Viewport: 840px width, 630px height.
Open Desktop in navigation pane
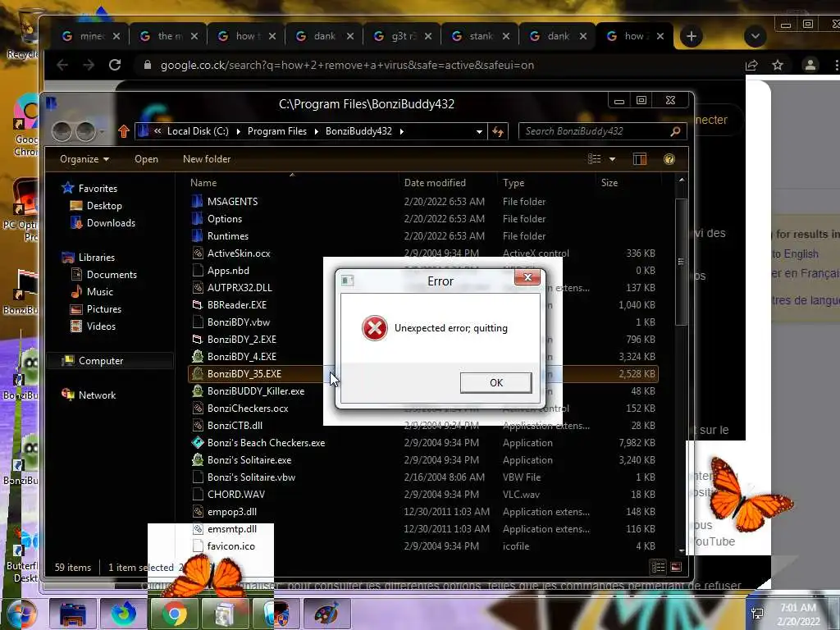tap(104, 206)
